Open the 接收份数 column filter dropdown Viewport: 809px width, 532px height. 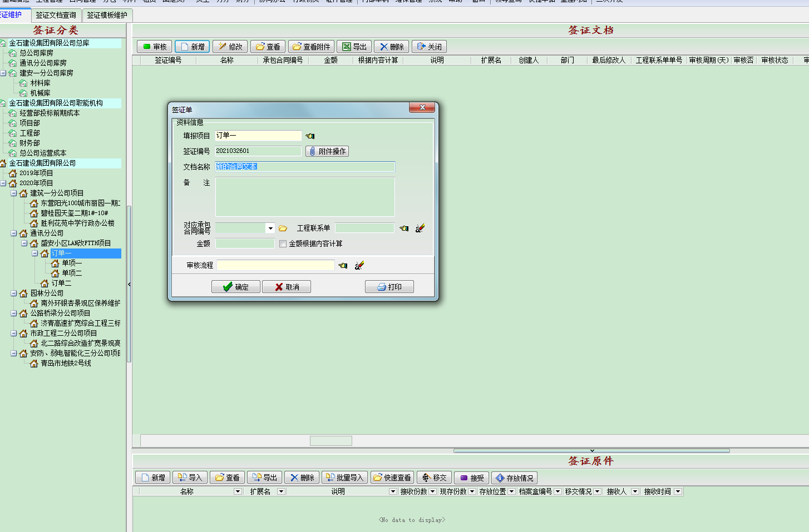click(432, 491)
